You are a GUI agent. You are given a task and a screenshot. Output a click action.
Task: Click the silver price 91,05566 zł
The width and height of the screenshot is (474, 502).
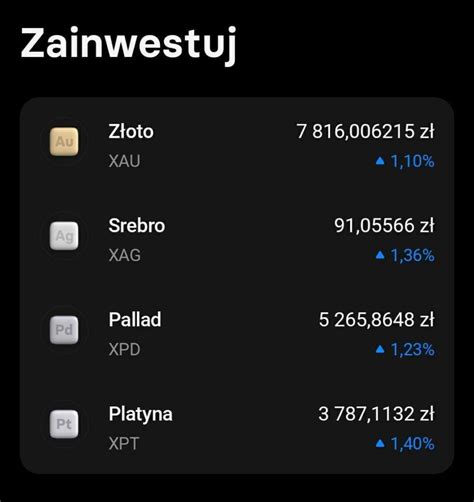click(384, 226)
